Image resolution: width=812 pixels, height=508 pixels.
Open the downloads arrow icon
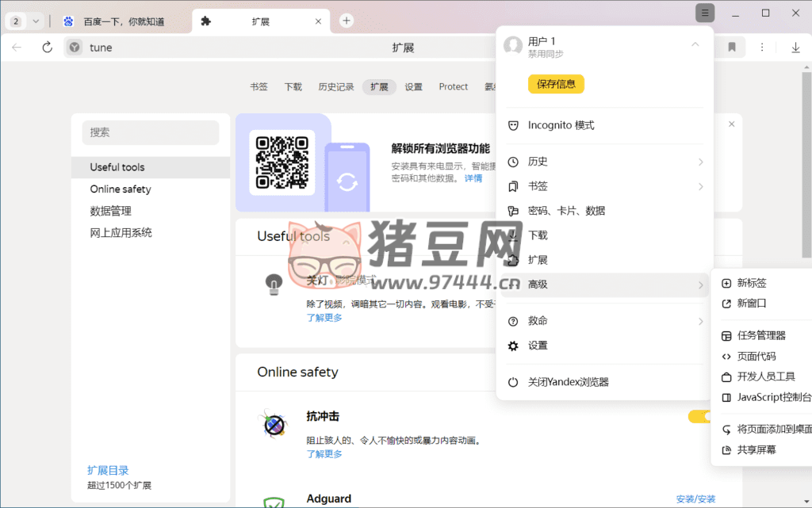coord(795,48)
